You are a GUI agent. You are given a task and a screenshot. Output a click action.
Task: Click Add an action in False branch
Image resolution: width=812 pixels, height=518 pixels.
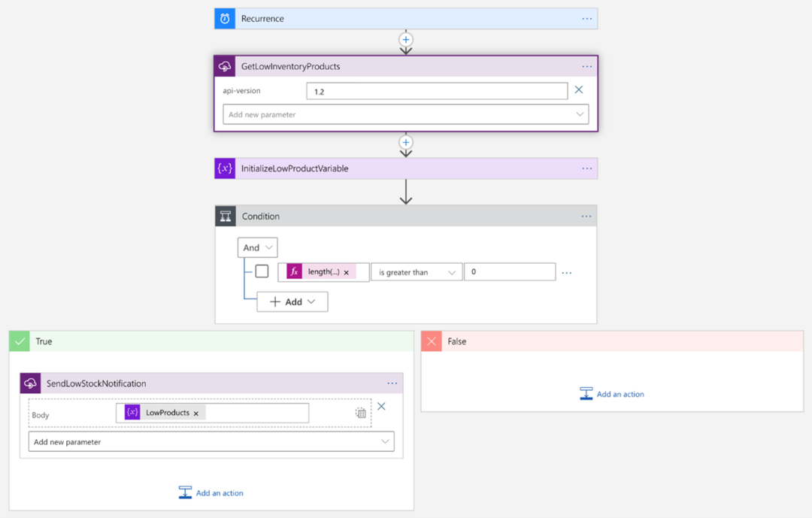pyautogui.click(x=612, y=394)
